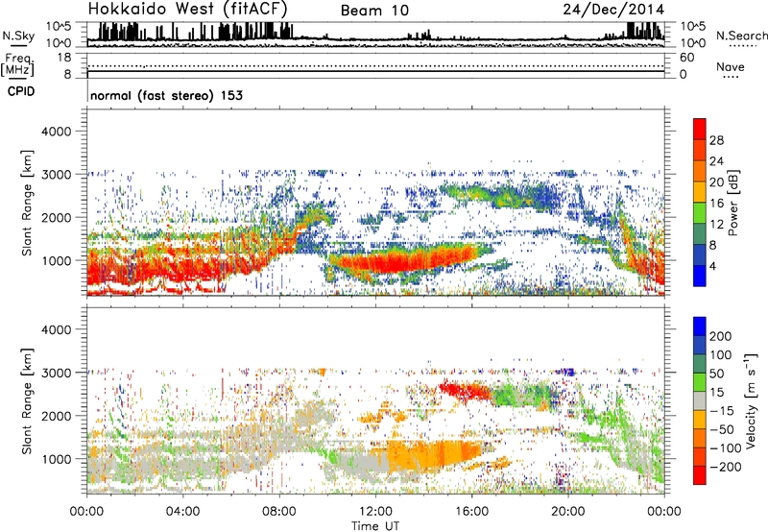Click the rightmost '00:00' time axis label
The height and width of the screenshot is (532, 768).
pos(664,512)
